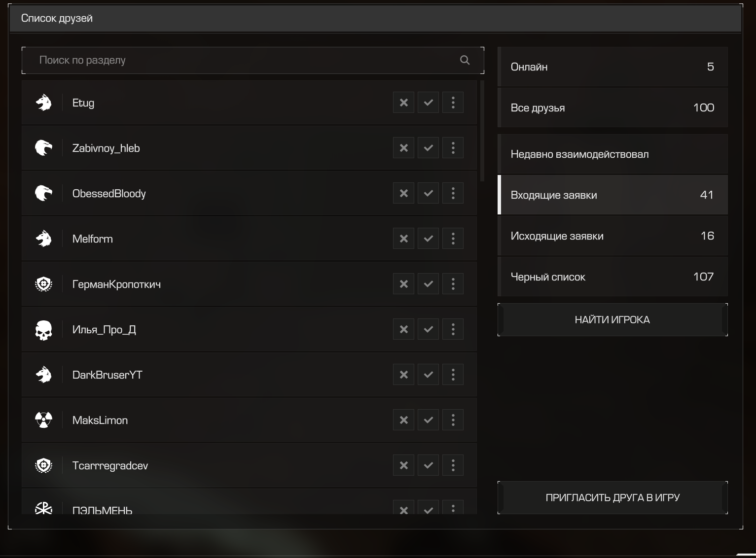Click ПРИГЛАСИТЬ ДРУГА В ИГРУ button
The height and width of the screenshot is (558, 756).
[x=612, y=497]
